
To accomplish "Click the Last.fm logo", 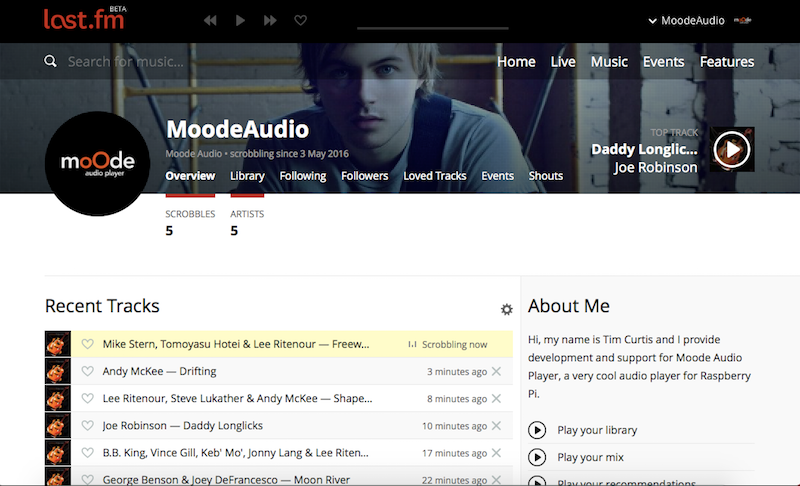I will [x=84, y=19].
